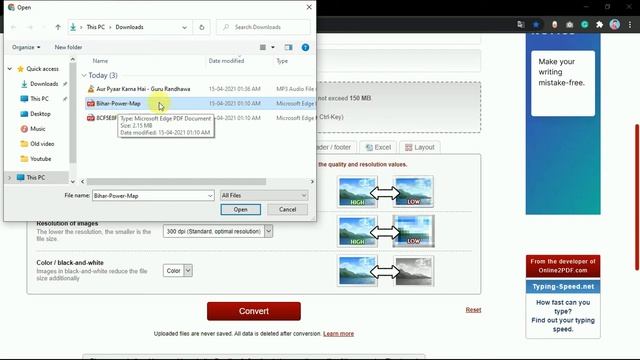Select Music in the navigation pane

(38, 129)
